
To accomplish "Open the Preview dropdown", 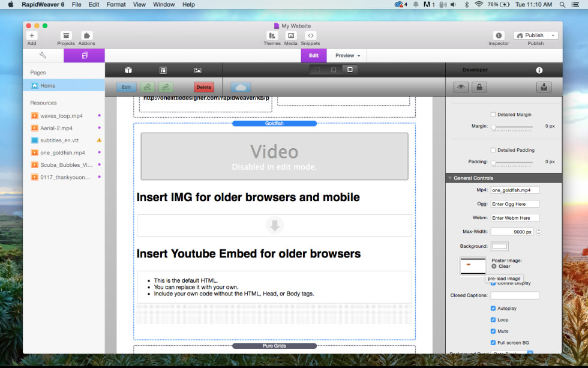I will (347, 55).
